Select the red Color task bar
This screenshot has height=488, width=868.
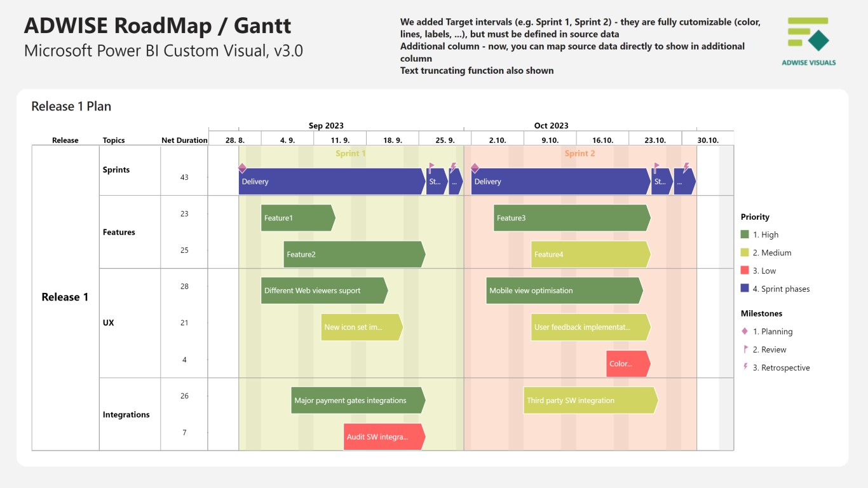click(628, 364)
